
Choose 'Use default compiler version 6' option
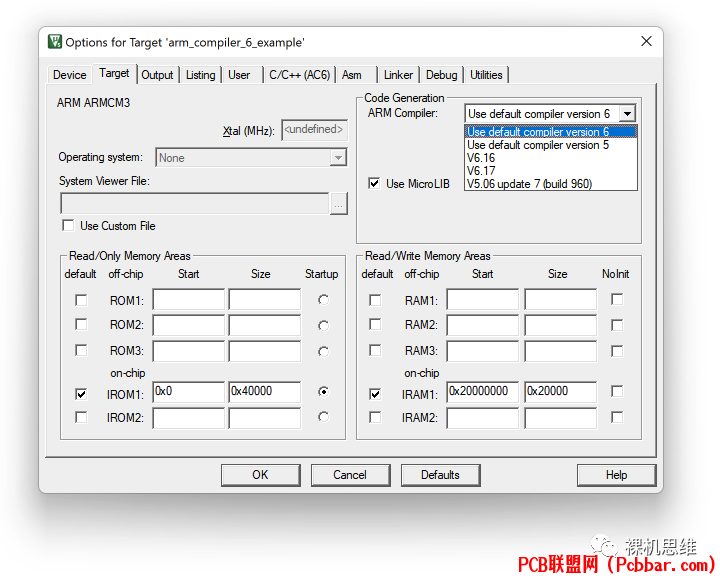pos(551,132)
